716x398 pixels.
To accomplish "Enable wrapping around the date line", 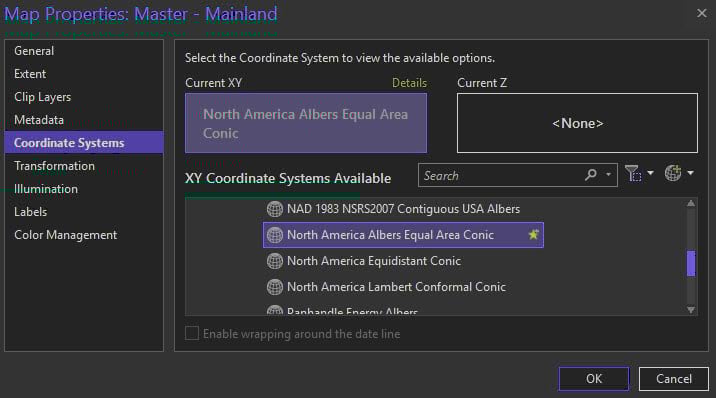I will [x=192, y=334].
